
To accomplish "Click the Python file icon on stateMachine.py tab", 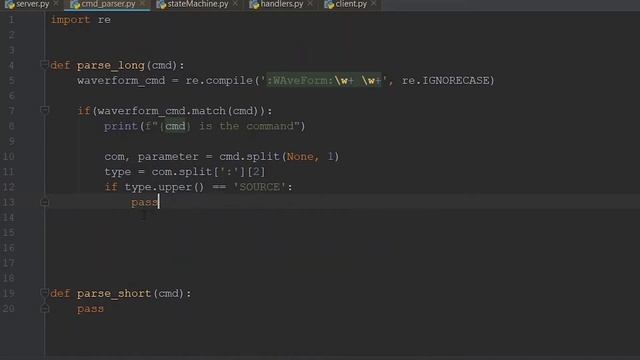I will [161, 4].
